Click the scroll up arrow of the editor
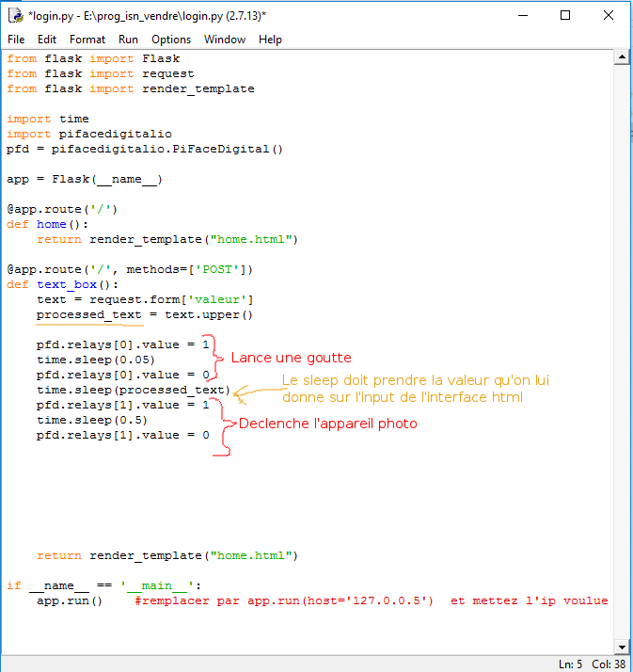 pyautogui.click(x=622, y=57)
